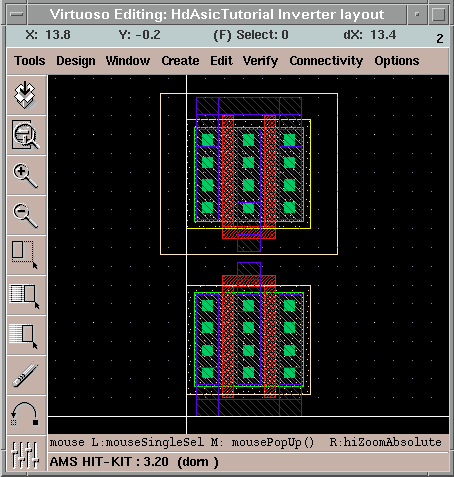Select the Zoom In magnifier tool
Screen dimensions: 454x477
tap(26, 176)
